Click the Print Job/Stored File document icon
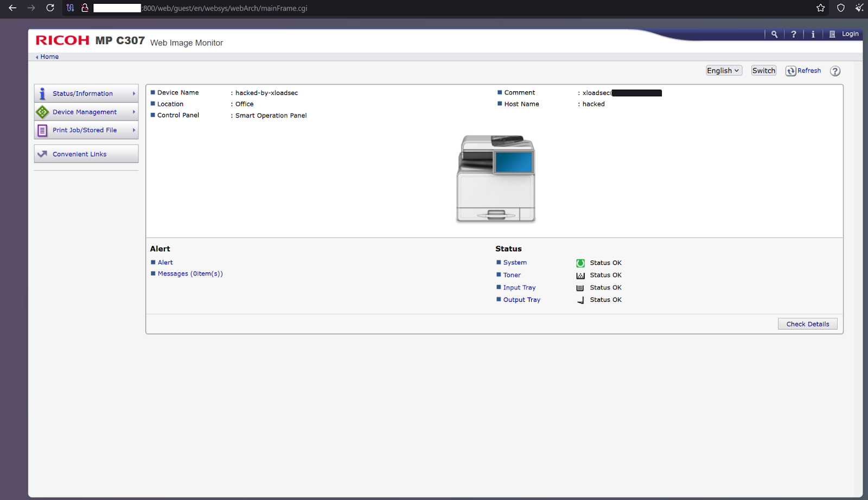The height and width of the screenshot is (500, 868). pyautogui.click(x=42, y=130)
